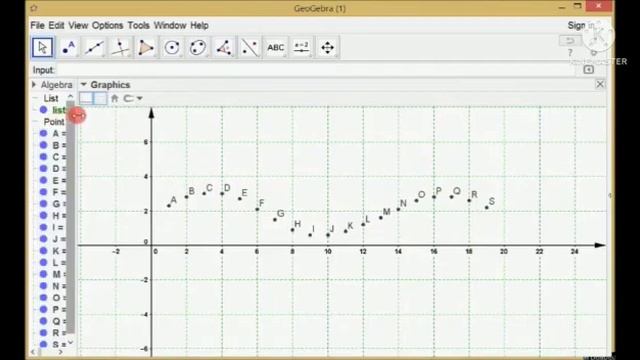
Task: Click the Algebra vertical scrollbar thumb
Action: (70, 218)
